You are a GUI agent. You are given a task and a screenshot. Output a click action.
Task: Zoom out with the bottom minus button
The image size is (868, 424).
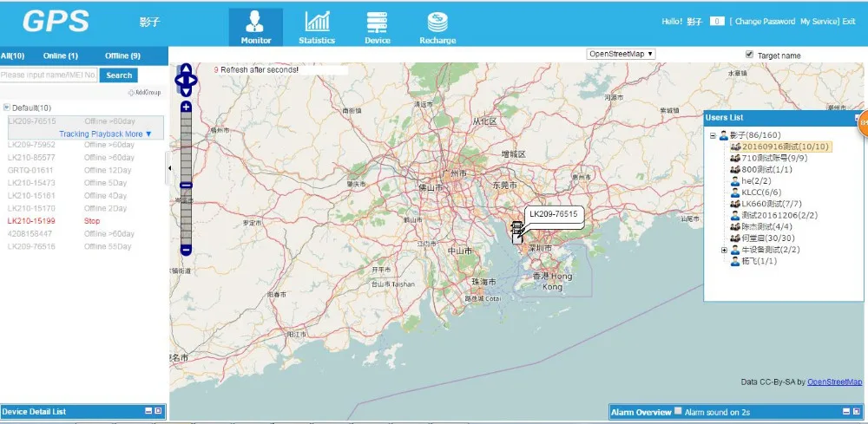coord(186,251)
